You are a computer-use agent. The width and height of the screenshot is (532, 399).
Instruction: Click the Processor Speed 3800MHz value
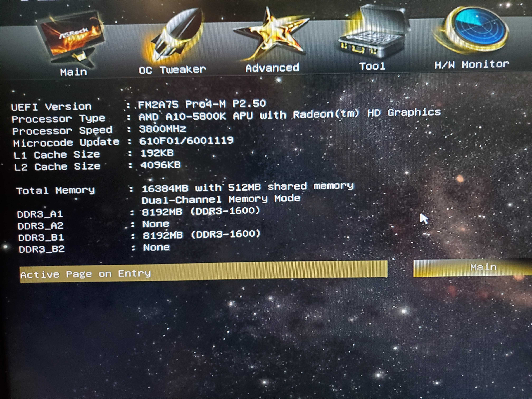coord(162,129)
